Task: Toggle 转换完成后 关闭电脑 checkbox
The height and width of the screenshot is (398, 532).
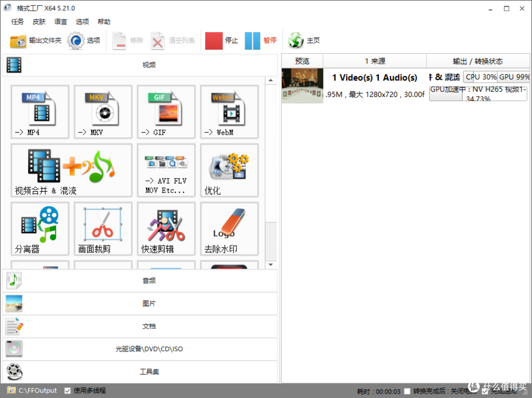Action: click(407, 392)
